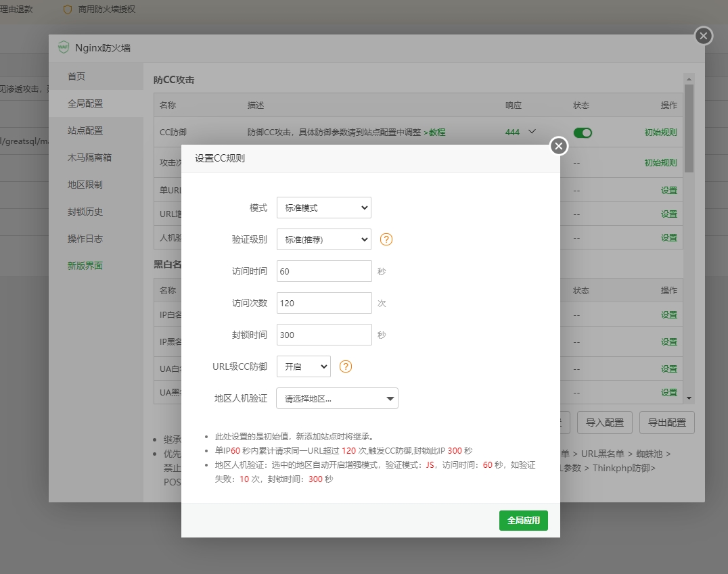Close the 设置CC规则 dialog with X icon
The height and width of the screenshot is (574, 728).
pos(559,146)
